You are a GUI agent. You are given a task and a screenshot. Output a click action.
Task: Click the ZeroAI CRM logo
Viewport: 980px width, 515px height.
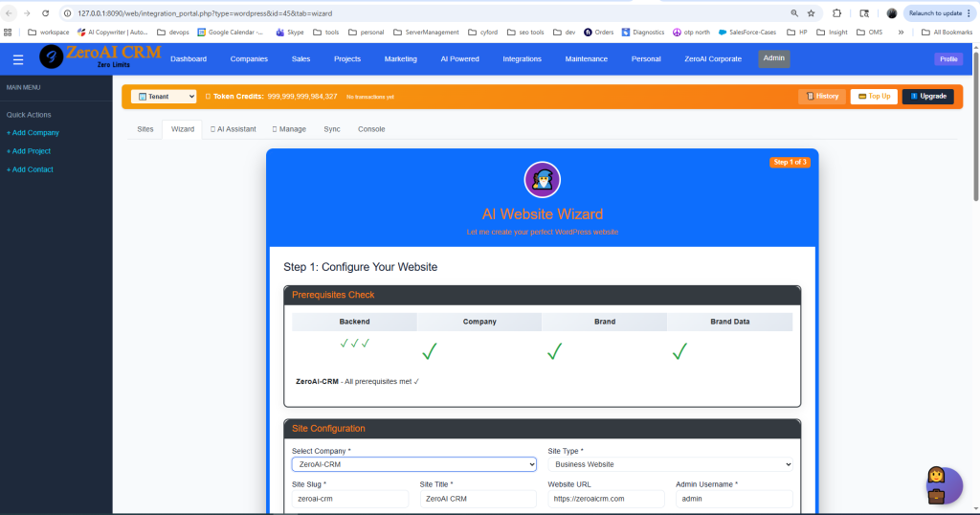[100, 56]
